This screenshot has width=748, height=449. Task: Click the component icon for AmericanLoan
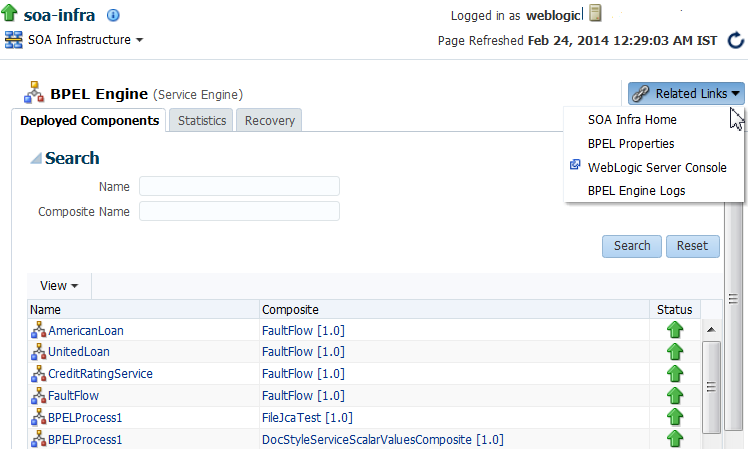[x=38, y=330]
